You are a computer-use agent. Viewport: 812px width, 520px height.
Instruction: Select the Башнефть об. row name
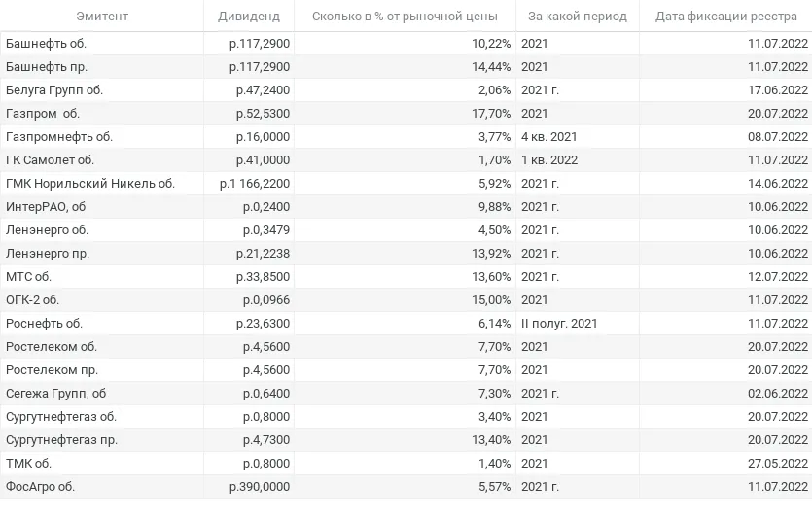[46, 44]
